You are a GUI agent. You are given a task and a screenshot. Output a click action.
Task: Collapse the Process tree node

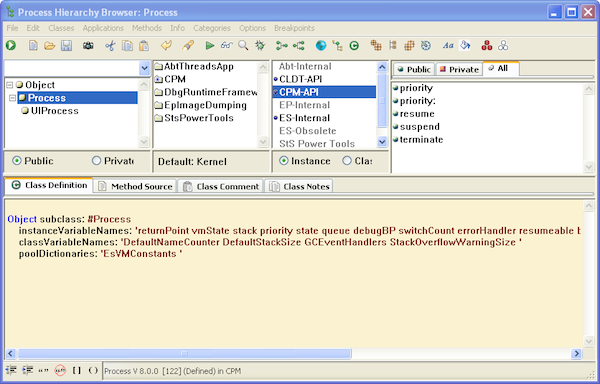click(x=13, y=98)
